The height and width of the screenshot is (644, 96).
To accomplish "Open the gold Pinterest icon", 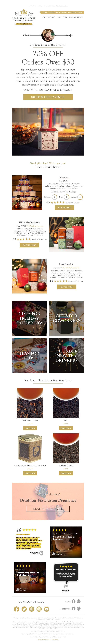I will pyautogui.click(x=32, y=609).
